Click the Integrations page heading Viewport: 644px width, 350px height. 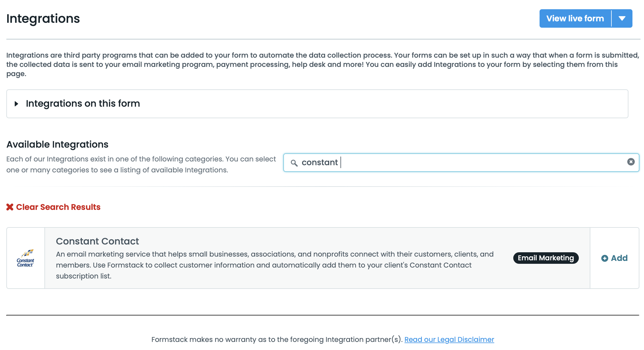43,19
